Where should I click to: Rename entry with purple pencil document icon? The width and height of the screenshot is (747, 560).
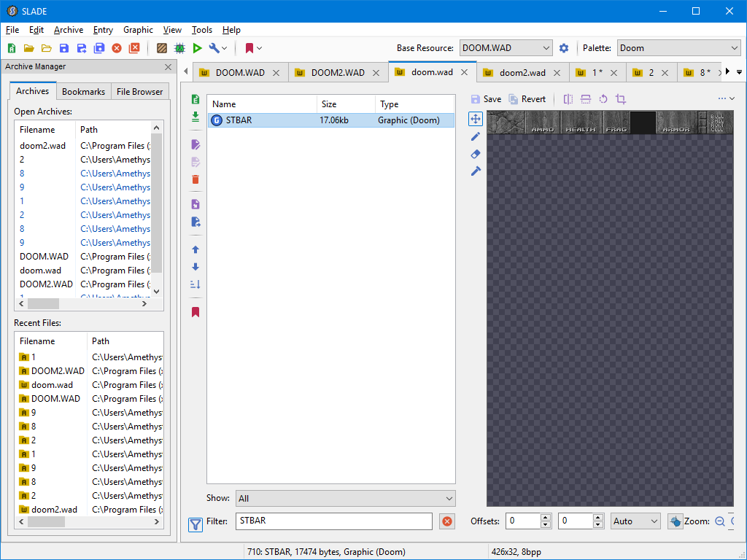[196, 144]
